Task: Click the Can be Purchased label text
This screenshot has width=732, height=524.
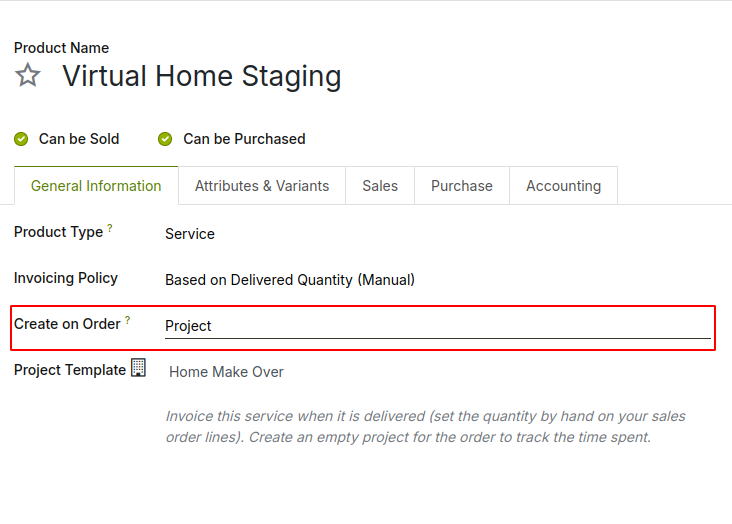Action: pyautogui.click(x=244, y=139)
